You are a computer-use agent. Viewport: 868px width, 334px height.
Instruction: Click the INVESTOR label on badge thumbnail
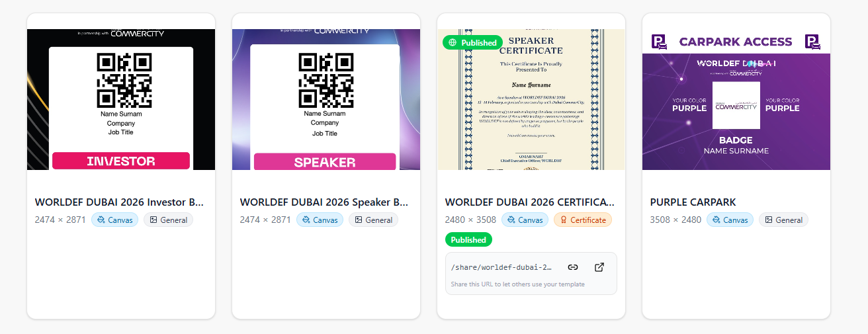point(121,161)
